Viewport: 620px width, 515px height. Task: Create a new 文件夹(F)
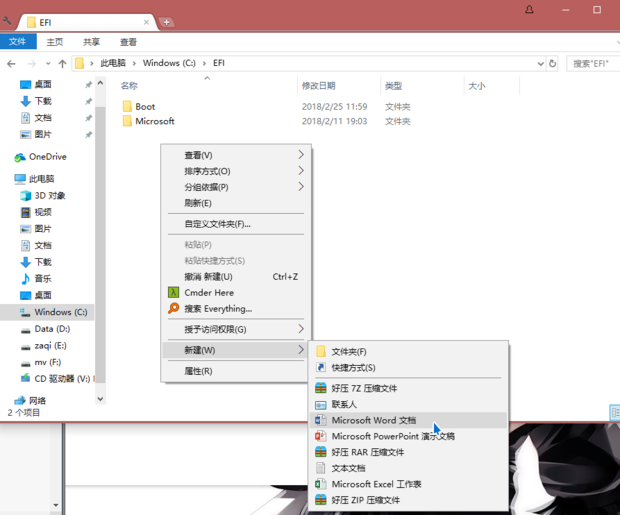coord(408,352)
